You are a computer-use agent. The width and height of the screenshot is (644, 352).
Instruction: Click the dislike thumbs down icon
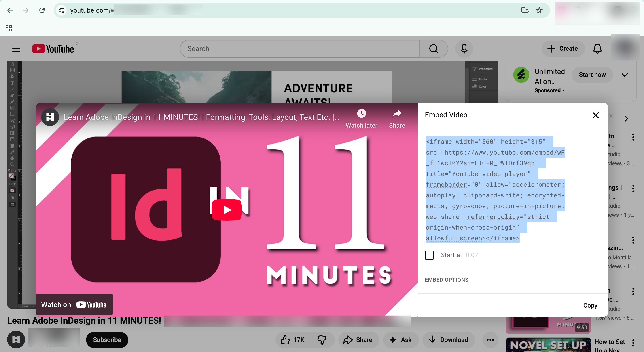pyautogui.click(x=322, y=340)
